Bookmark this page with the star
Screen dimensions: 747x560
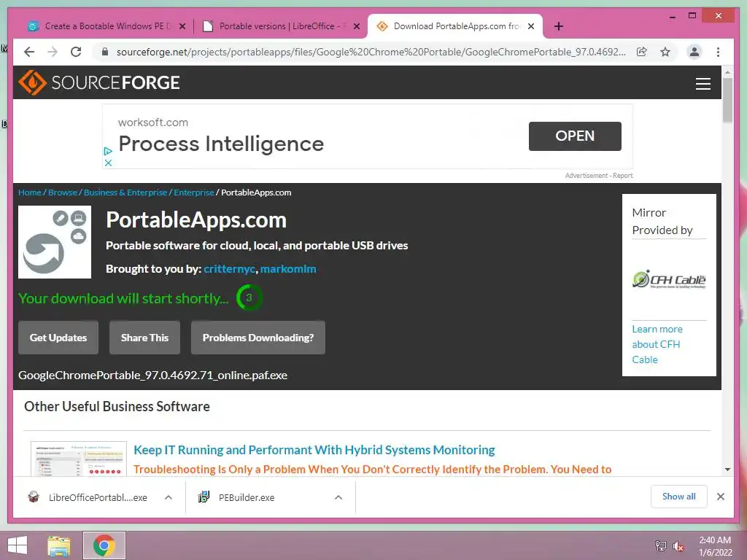(665, 52)
